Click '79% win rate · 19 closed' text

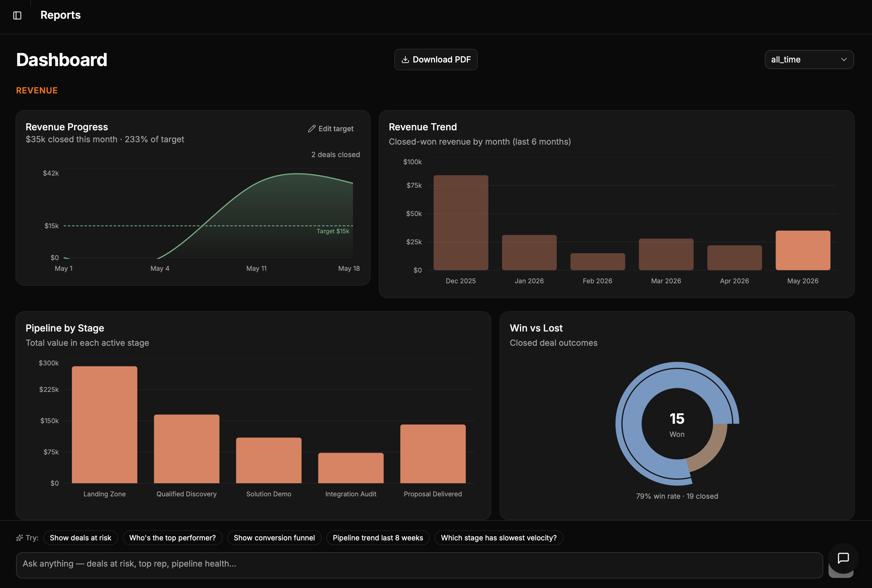coord(677,496)
